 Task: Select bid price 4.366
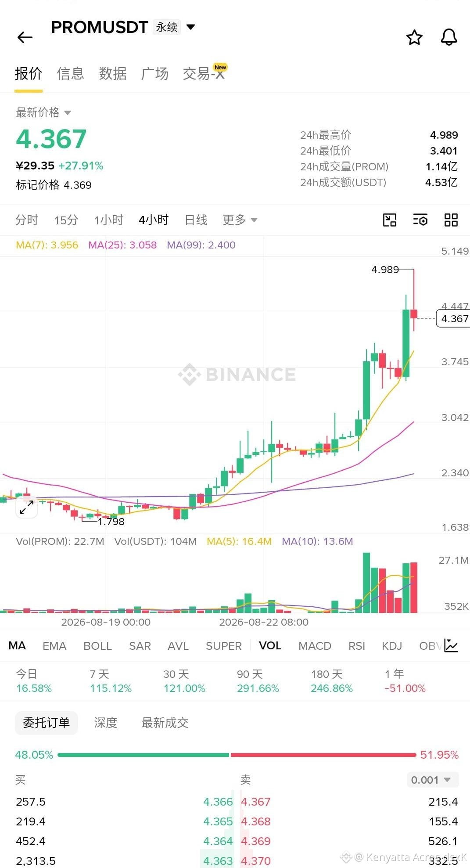pyautogui.click(x=218, y=802)
